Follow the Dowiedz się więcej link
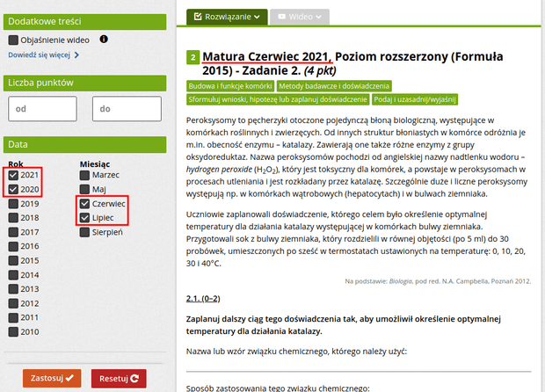545x392 pixels. [x=43, y=54]
